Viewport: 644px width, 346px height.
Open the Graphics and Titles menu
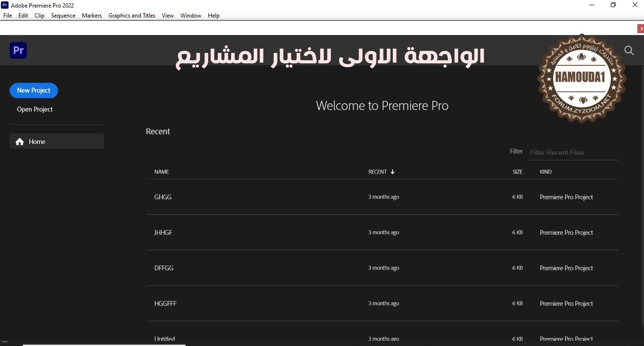click(132, 16)
